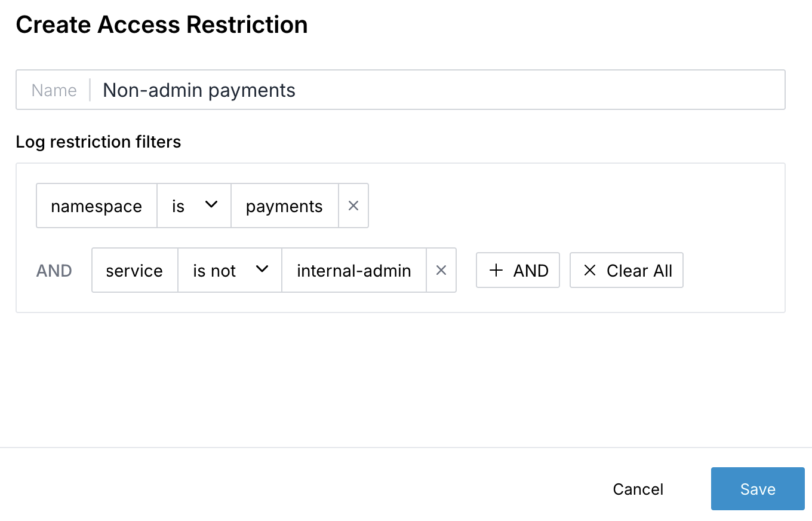Add a new AND filter condition
The height and width of the screenshot is (521, 812).
pyautogui.click(x=517, y=270)
